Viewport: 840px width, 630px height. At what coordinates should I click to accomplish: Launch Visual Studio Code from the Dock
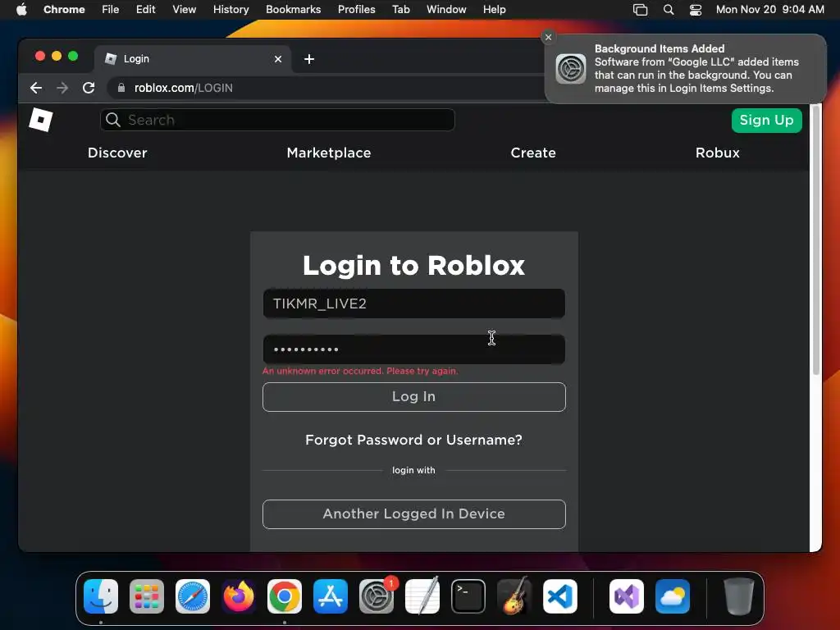point(559,596)
